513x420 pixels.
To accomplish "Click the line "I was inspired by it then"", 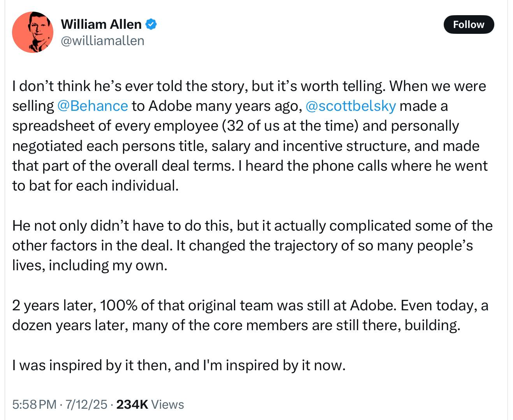I will pos(179,365).
